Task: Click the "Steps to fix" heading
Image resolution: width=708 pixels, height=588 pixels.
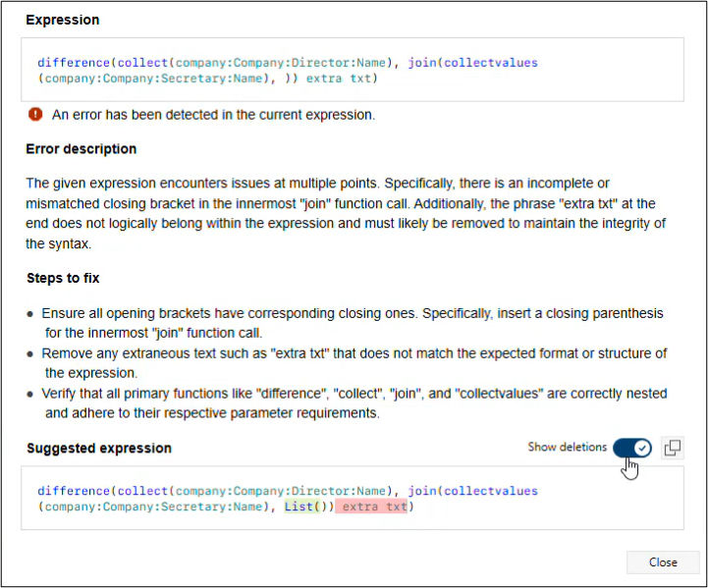Action: pyautogui.click(x=63, y=279)
